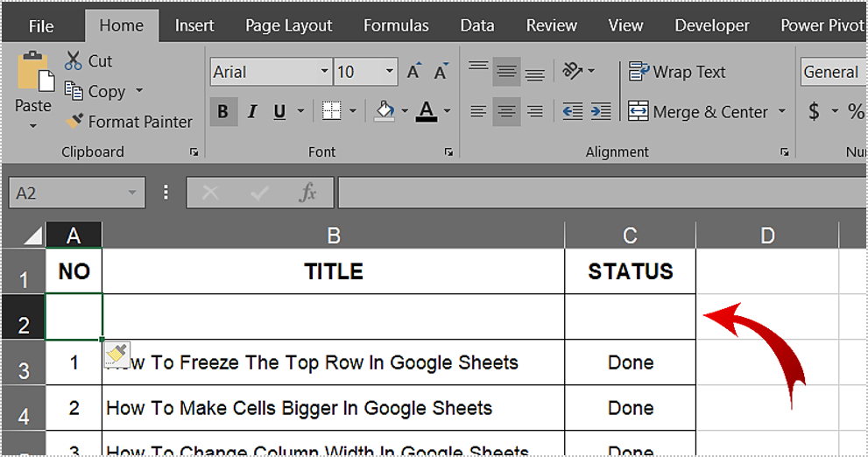Open the Paste options arrow
The width and height of the screenshot is (868, 457).
[x=33, y=126]
